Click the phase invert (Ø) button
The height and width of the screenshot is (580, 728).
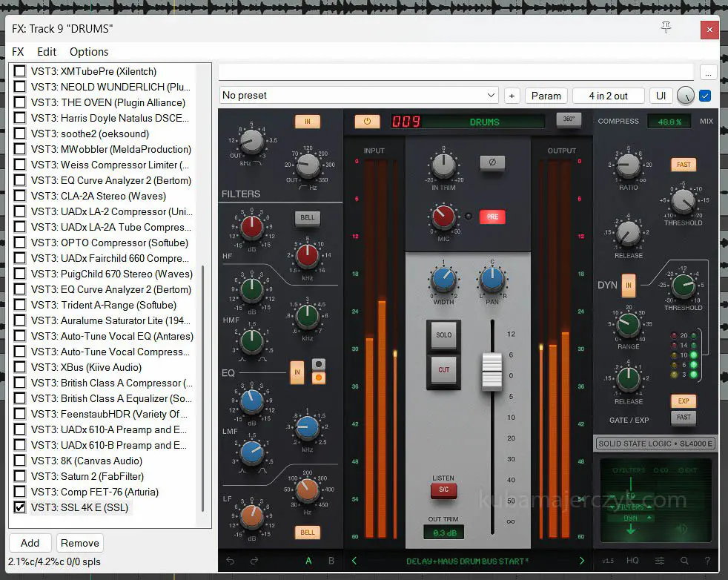[x=492, y=163]
